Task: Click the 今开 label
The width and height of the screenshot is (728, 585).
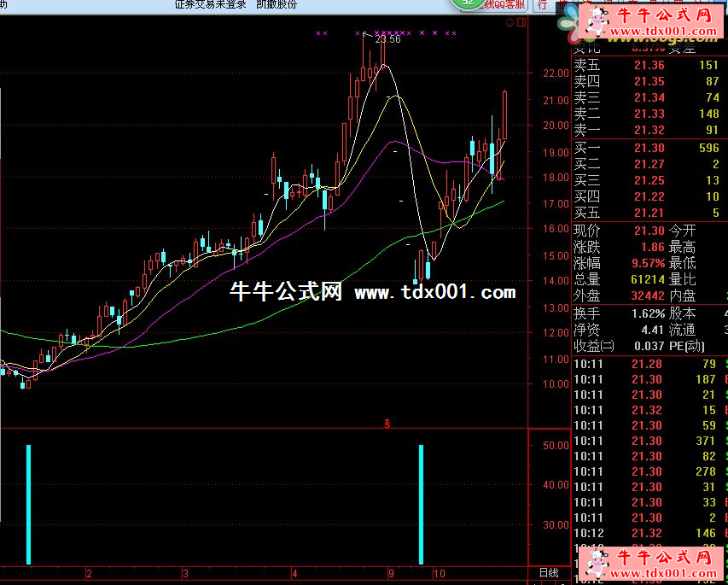Action: 683,231
